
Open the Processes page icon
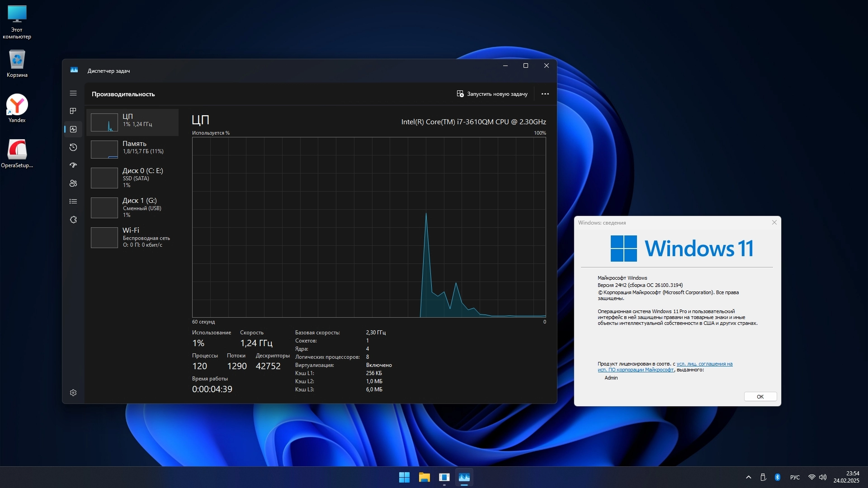point(73,111)
